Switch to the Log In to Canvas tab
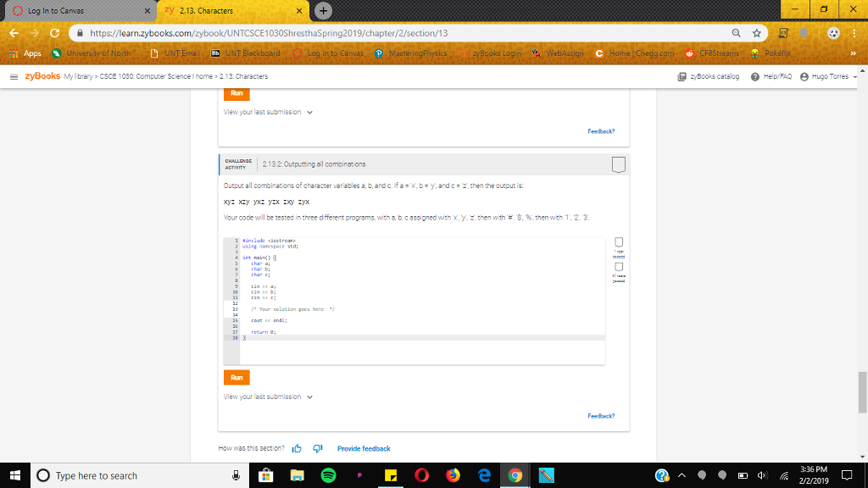 pyautogui.click(x=81, y=10)
